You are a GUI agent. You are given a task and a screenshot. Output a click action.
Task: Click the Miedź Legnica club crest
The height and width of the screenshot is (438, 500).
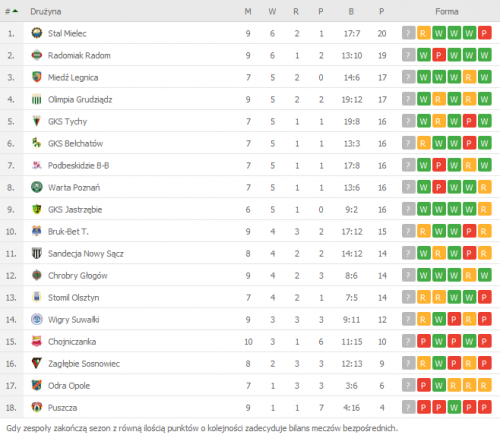tap(37, 77)
